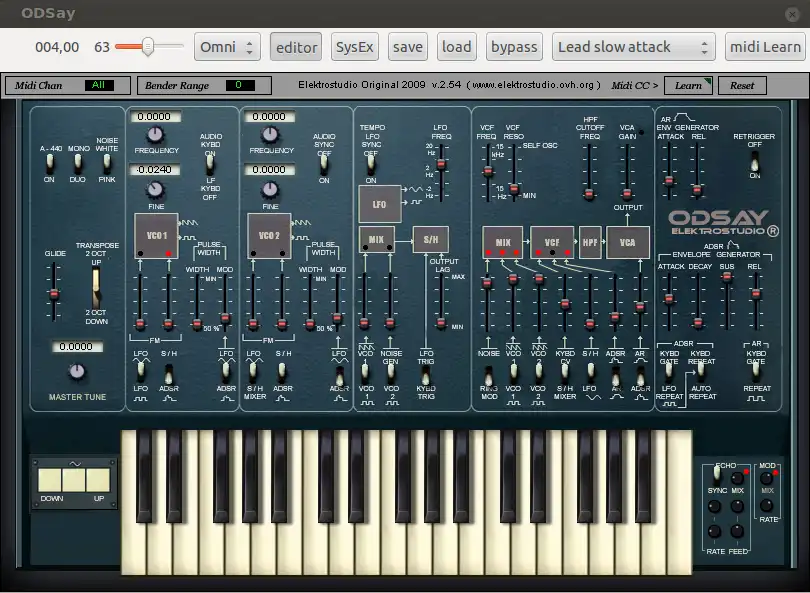Toggle the Noise White/Pink switch
The image size is (810, 593).
[x=107, y=163]
